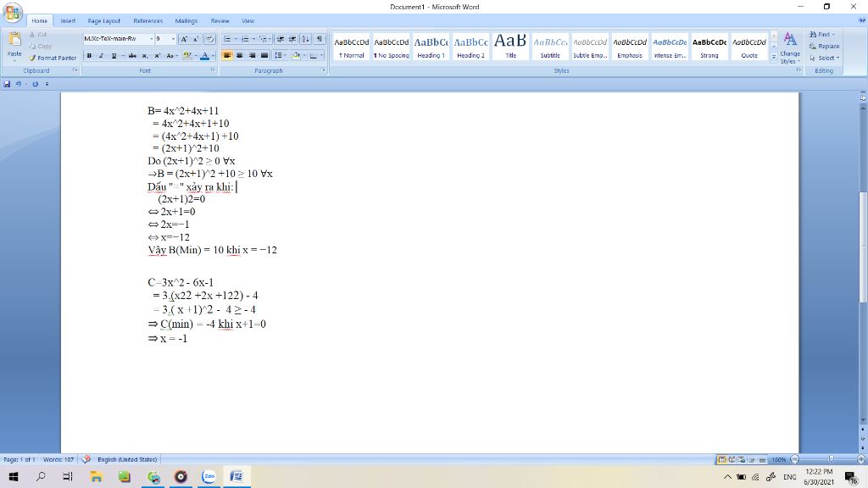Screen dimensions: 868x488
Task: Open the numbering list dropdown arrow
Action: point(253,39)
